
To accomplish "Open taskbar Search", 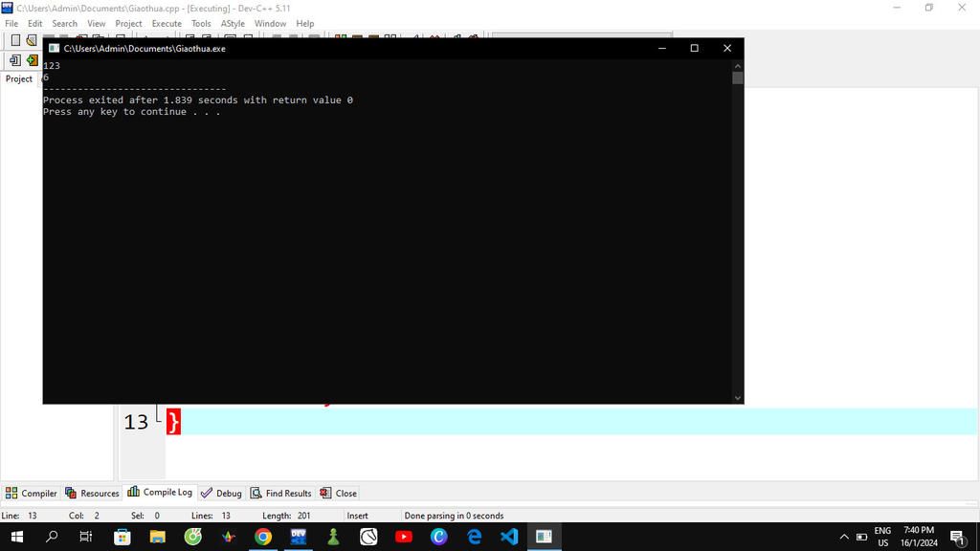I will (x=52, y=537).
